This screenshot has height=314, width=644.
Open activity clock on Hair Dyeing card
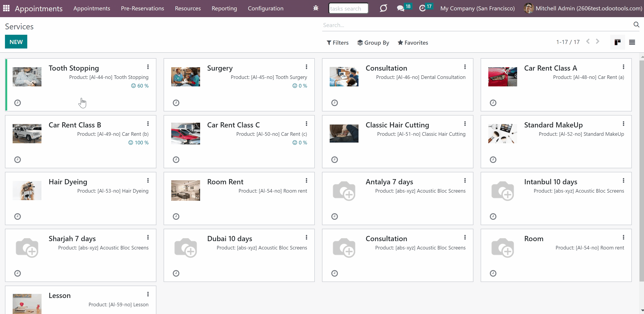18,216
